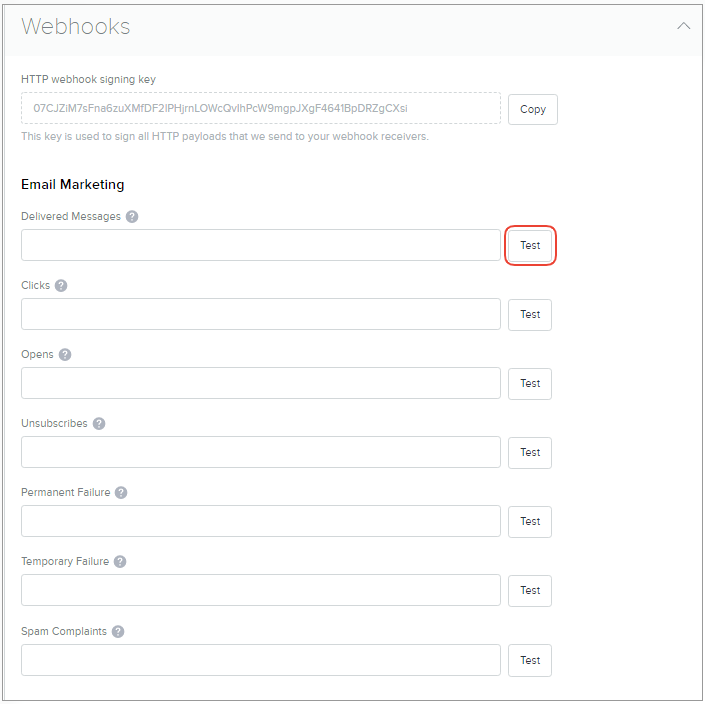This screenshot has height=704, width=705.
Task: Test the Spam Complaints webhook
Action: click(x=530, y=660)
